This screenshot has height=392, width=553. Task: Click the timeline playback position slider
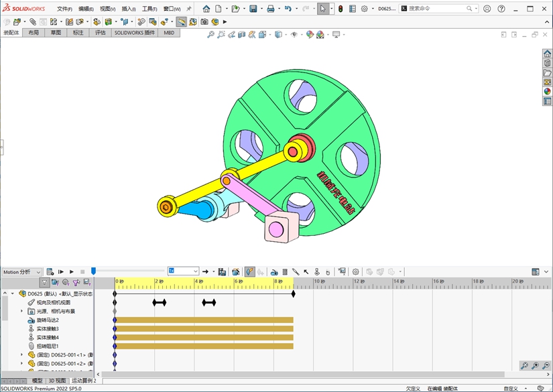click(93, 271)
